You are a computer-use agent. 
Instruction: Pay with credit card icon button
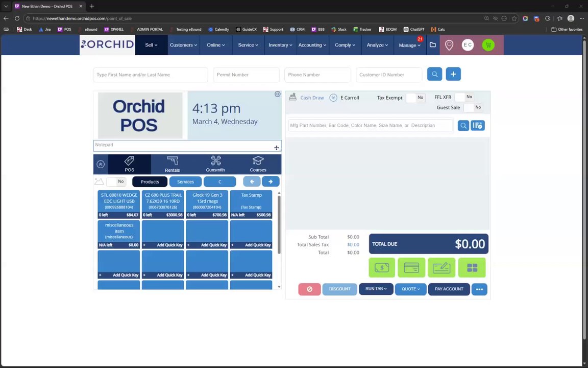tap(411, 267)
